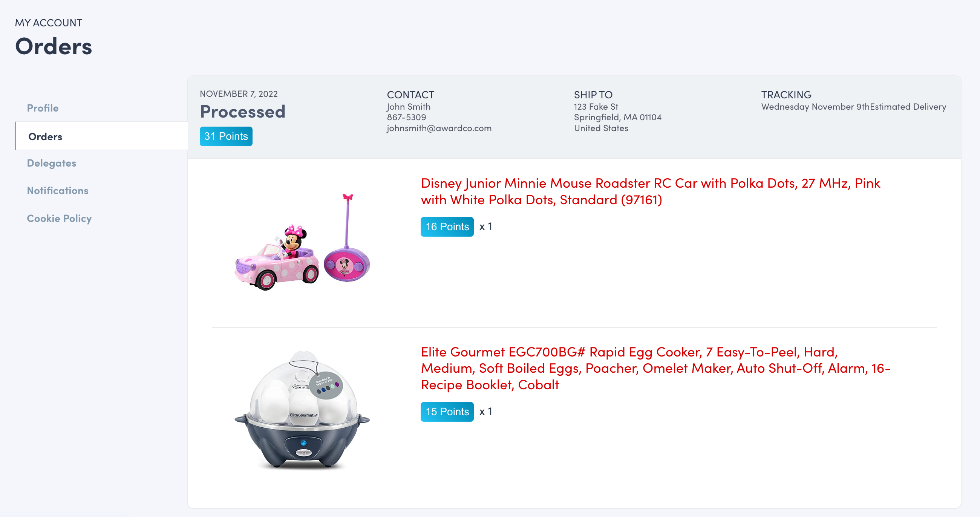Click the 123 Fake St shipping address
Screen dimensions: 980x517
click(x=596, y=107)
